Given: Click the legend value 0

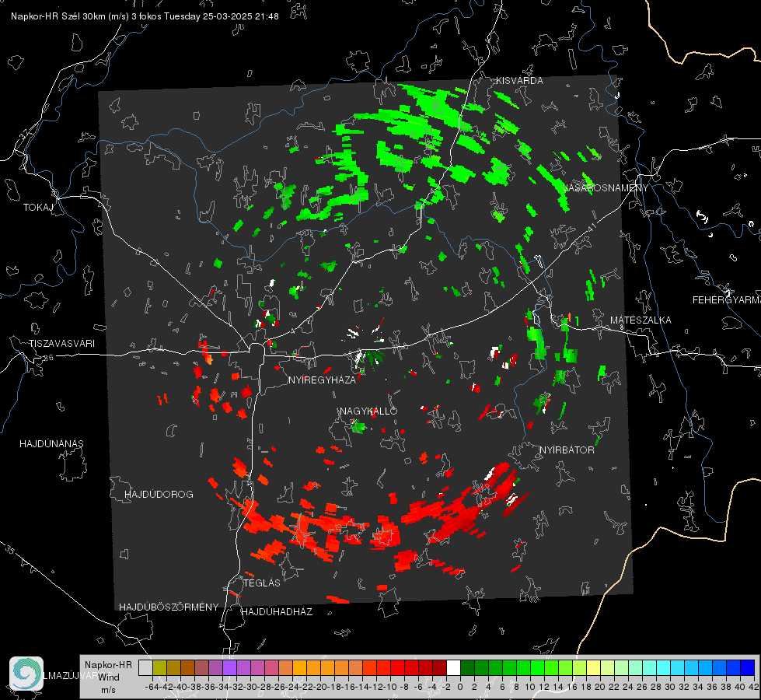Looking at the screenshot, I should [460, 687].
